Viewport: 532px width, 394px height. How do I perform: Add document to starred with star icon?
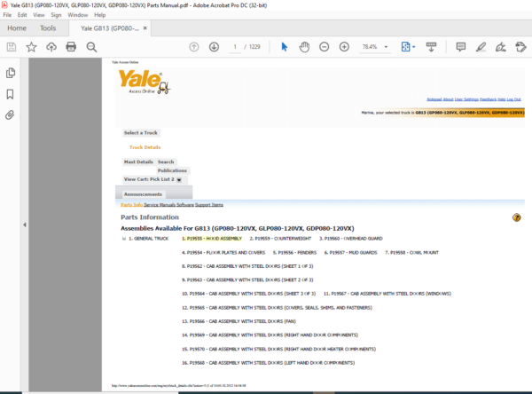[x=31, y=47]
